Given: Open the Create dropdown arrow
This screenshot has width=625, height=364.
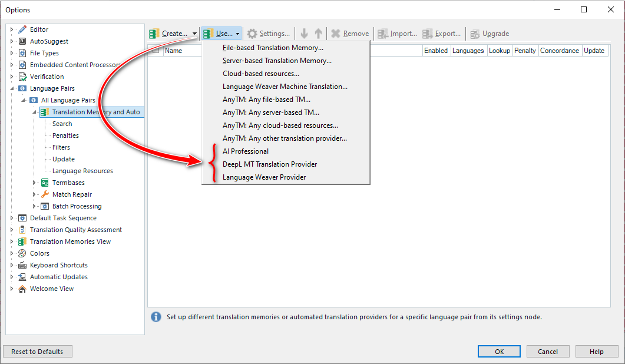Looking at the screenshot, I should tap(194, 34).
